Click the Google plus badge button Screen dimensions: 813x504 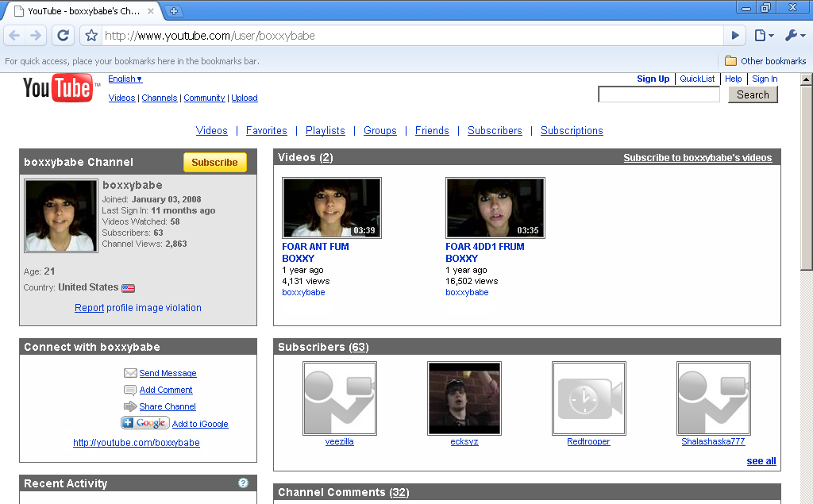pos(145,423)
